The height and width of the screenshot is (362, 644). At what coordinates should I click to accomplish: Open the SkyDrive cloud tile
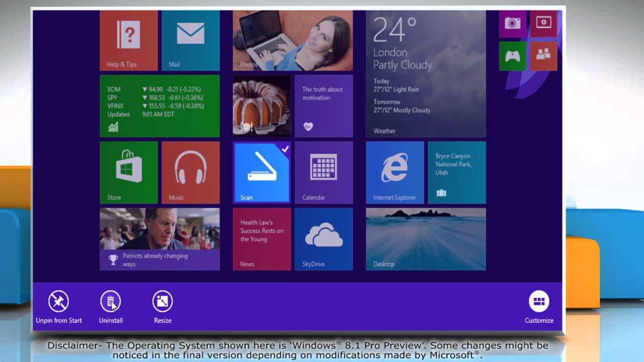click(324, 239)
